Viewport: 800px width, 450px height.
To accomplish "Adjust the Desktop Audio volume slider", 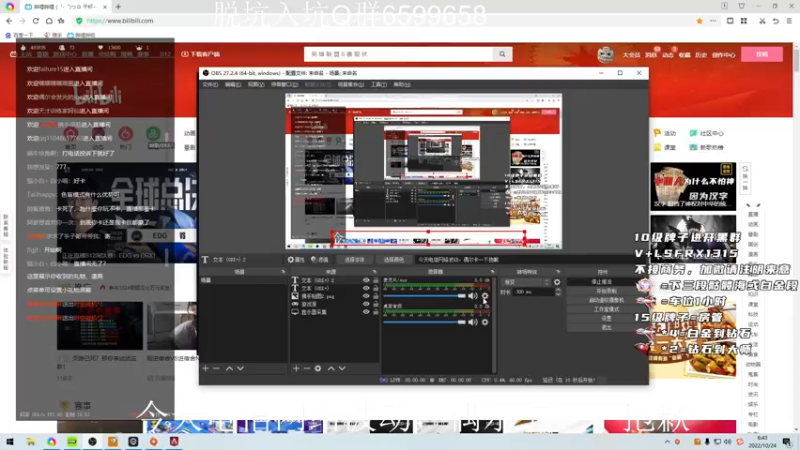I will [x=424, y=322].
